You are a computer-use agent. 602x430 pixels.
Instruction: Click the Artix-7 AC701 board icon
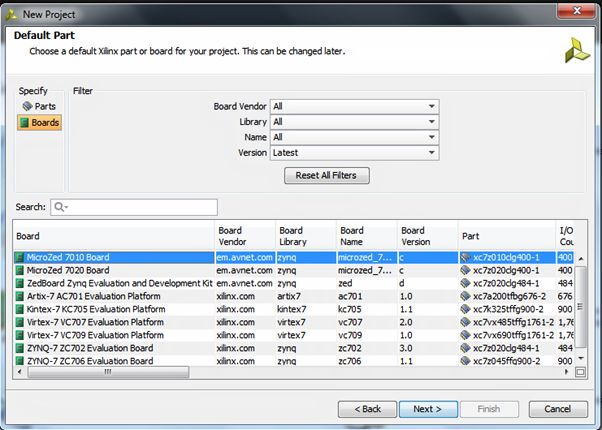coord(20,296)
